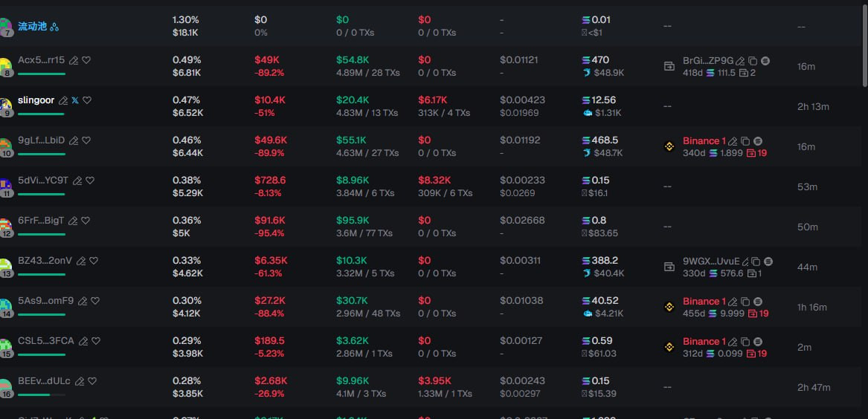868x419 pixels.
Task: Click the transfer icon left of BrGi...ZP9G
Action: 669,66
